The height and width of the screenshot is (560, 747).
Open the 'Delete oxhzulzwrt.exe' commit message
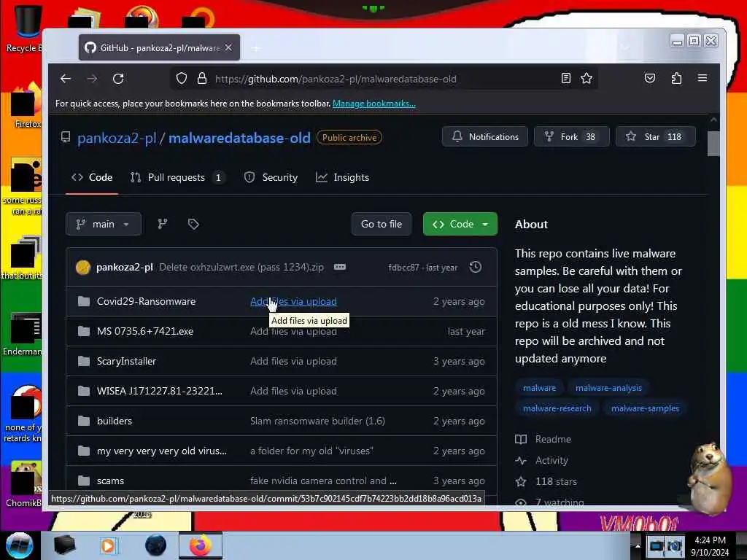(x=241, y=267)
